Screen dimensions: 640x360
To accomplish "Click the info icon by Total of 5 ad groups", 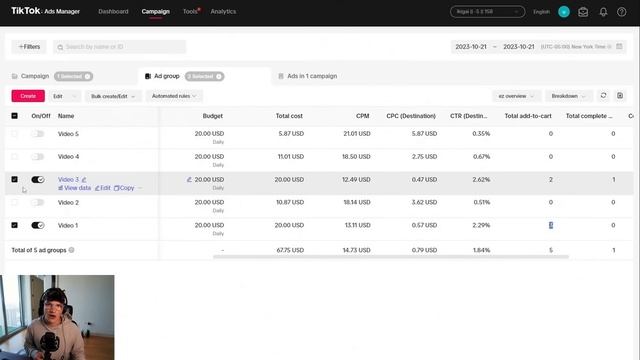I will (x=71, y=250).
